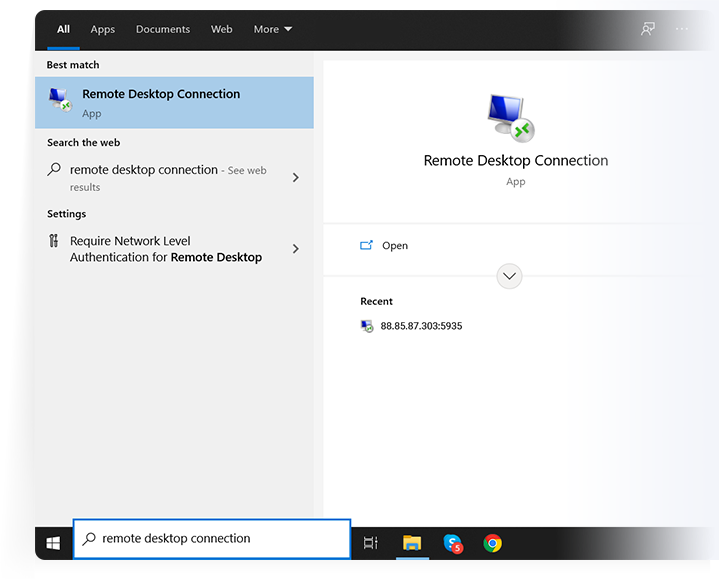This screenshot has width=719, height=579.
Task: Click the web search magnifier icon
Action: click(54, 170)
